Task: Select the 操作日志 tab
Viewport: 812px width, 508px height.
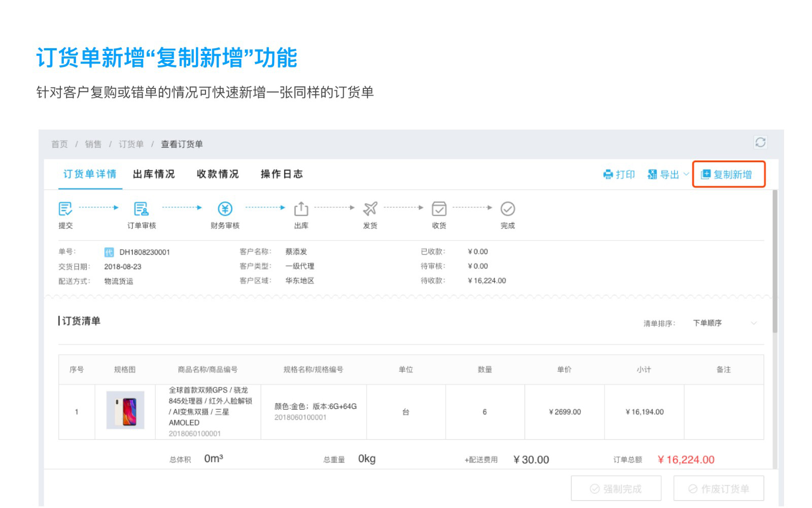Action: [x=282, y=174]
